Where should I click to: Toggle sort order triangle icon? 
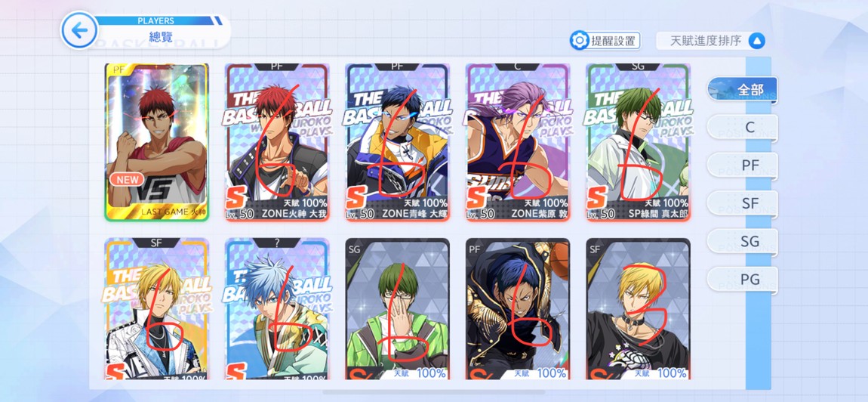pyautogui.click(x=757, y=41)
